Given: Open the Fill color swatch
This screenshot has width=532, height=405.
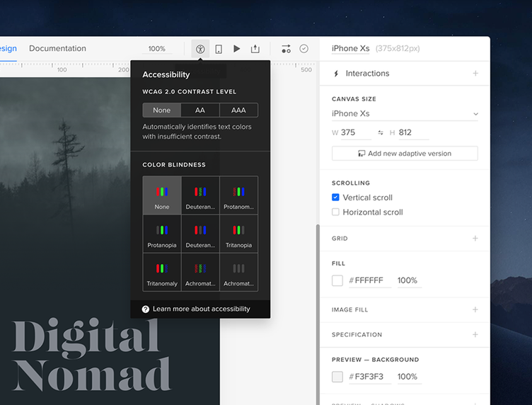Looking at the screenshot, I should click(337, 280).
